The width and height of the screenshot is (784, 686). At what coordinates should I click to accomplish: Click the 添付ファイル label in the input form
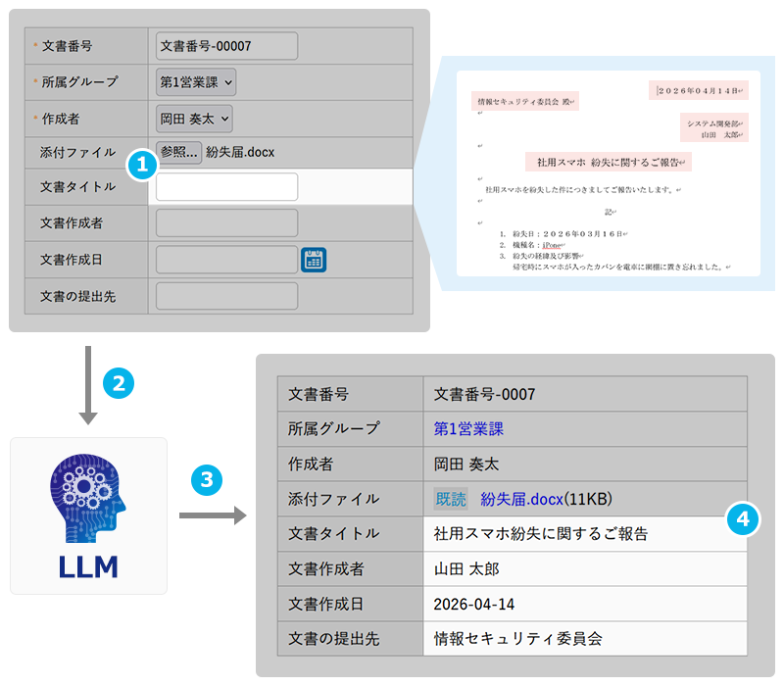pyautogui.click(x=77, y=153)
